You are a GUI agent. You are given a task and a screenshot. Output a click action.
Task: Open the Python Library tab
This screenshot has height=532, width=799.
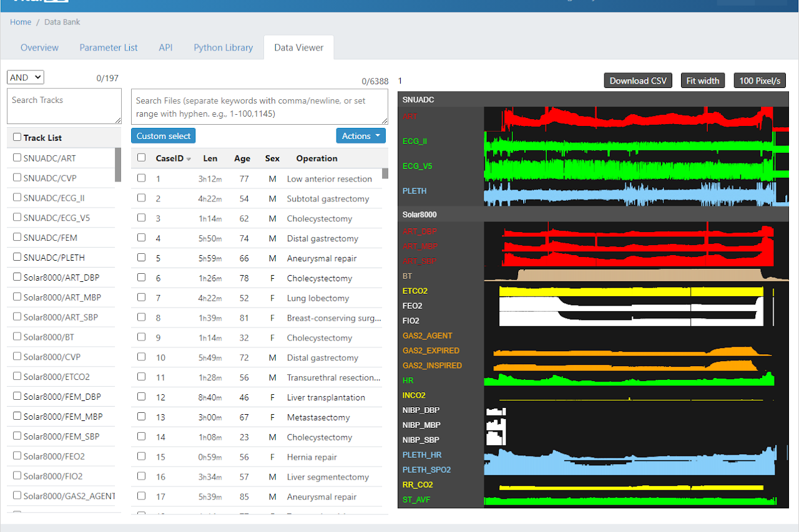pos(223,47)
